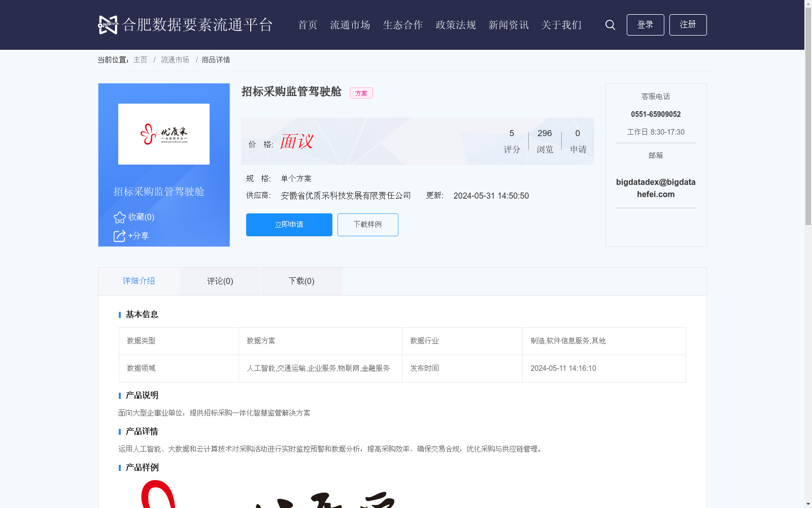Click the email bigdatadex@bigdatahefei.com
The image size is (812, 508).
pos(656,188)
